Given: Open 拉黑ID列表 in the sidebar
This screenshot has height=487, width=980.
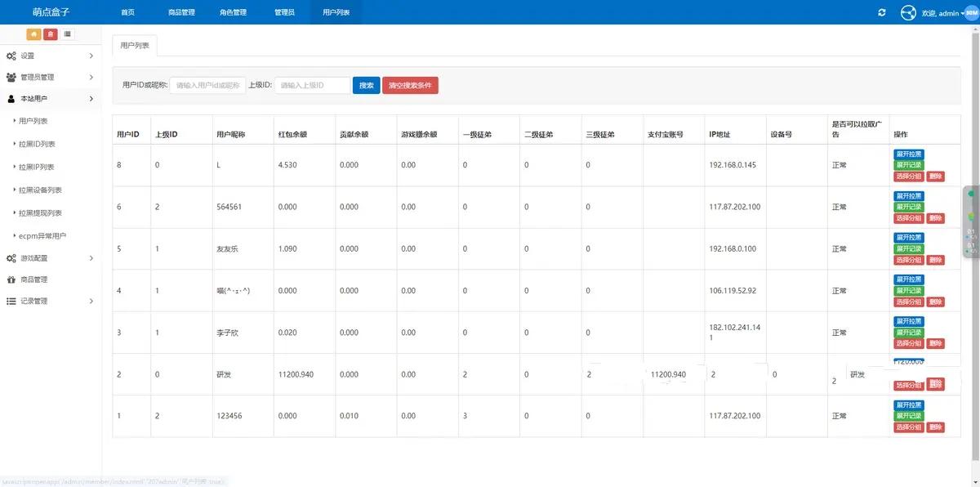Looking at the screenshot, I should point(37,144).
